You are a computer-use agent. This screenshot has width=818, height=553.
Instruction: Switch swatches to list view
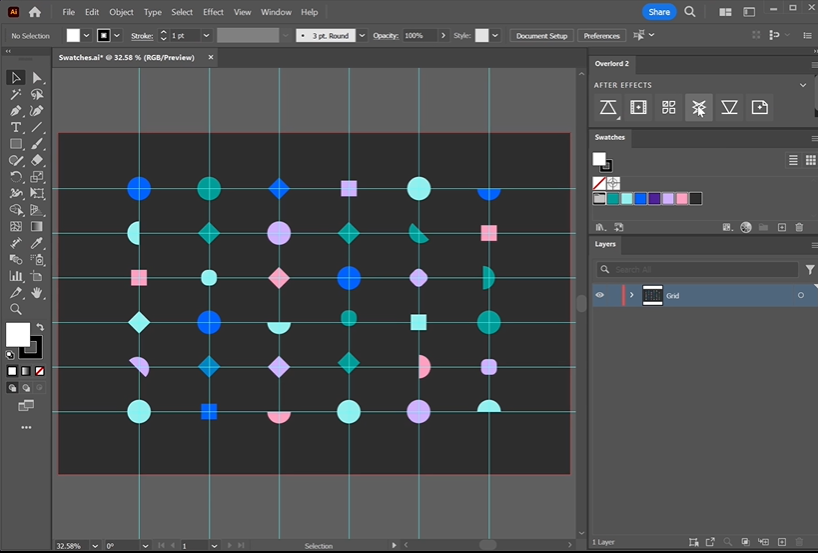[x=793, y=160]
